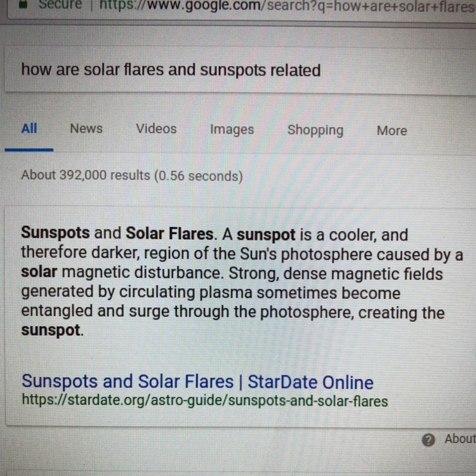Click the Secure lock icon in address bar
Screen dimensions: 476x476
23,3
